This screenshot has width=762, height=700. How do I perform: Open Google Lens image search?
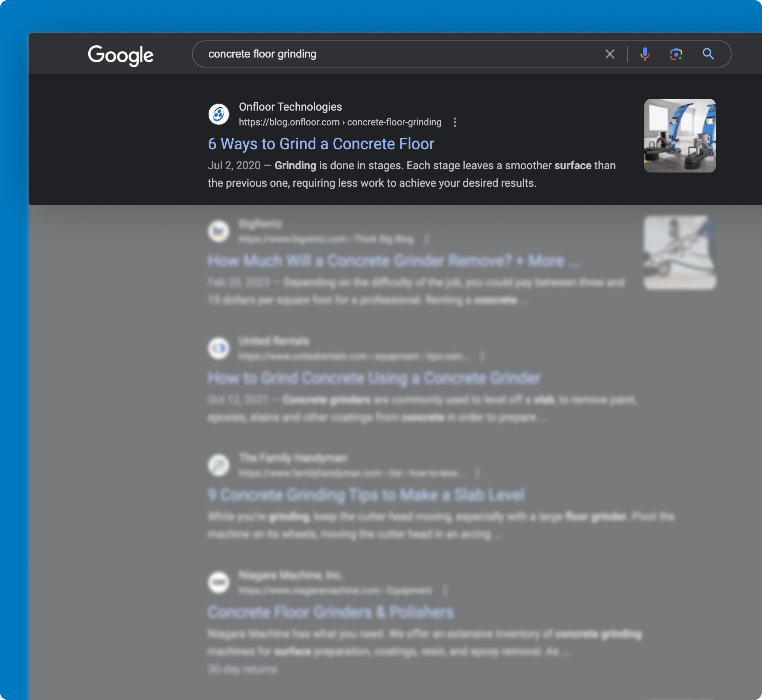click(x=676, y=54)
